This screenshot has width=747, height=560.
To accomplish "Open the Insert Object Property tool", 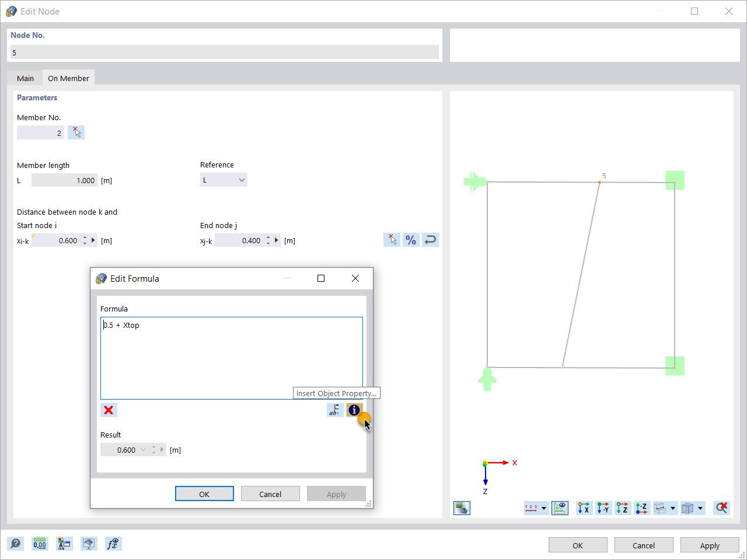I will 354,410.
